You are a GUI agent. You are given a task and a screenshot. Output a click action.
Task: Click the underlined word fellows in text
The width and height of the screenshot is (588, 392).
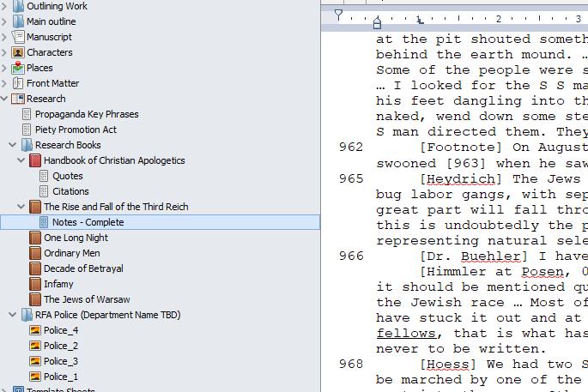406,333
